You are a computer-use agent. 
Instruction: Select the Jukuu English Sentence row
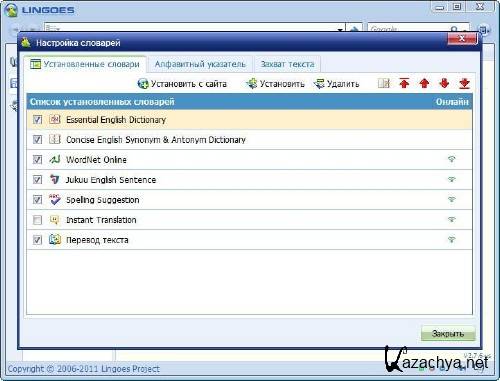(249, 180)
